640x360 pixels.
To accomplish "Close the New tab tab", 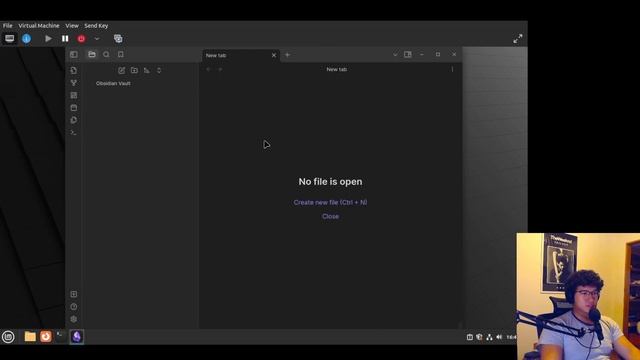I will coord(274,56).
